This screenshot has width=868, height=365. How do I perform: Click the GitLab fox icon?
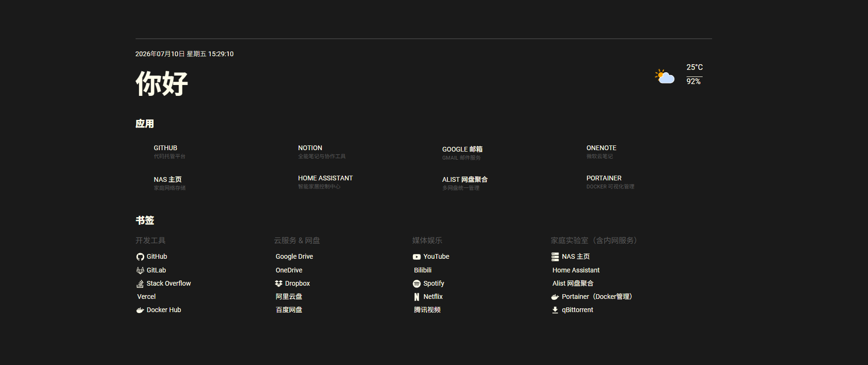[140, 270]
